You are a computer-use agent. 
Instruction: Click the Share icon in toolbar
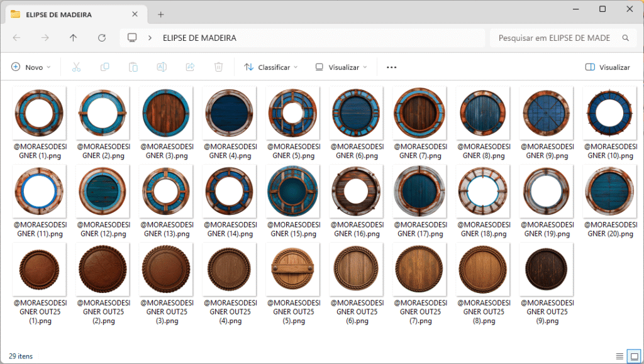[190, 67]
